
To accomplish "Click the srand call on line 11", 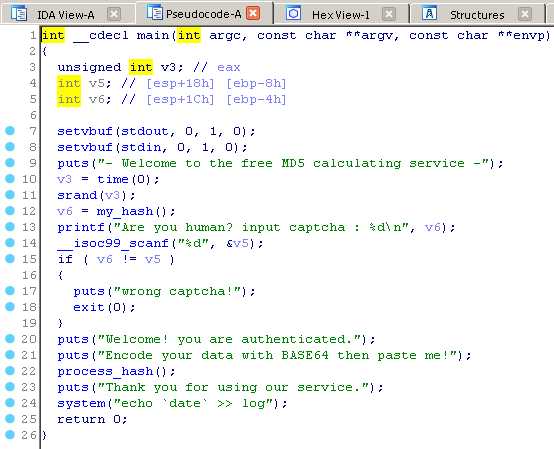I will (77, 195).
